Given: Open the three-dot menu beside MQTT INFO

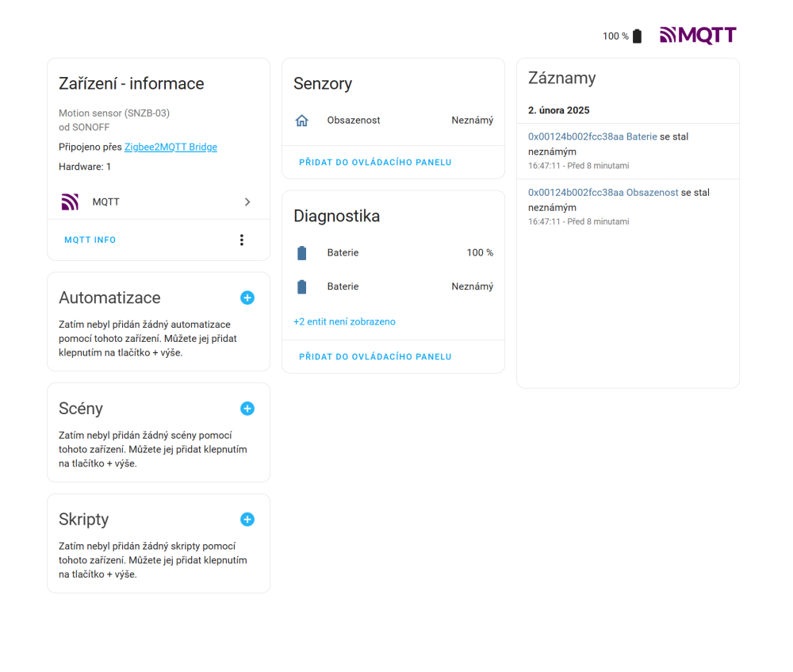Looking at the screenshot, I should [242, 240].
